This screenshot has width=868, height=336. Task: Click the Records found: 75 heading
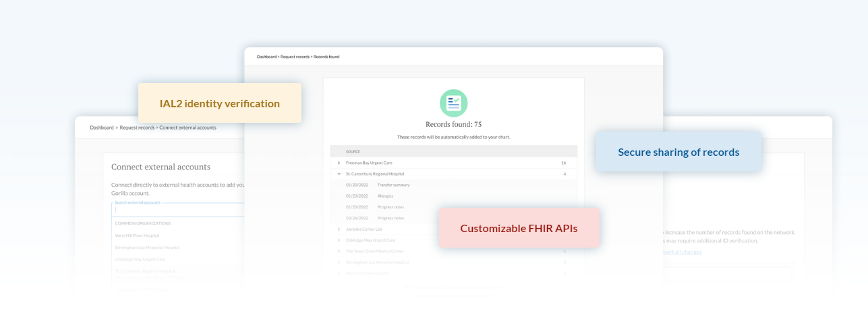click(453, 124)
